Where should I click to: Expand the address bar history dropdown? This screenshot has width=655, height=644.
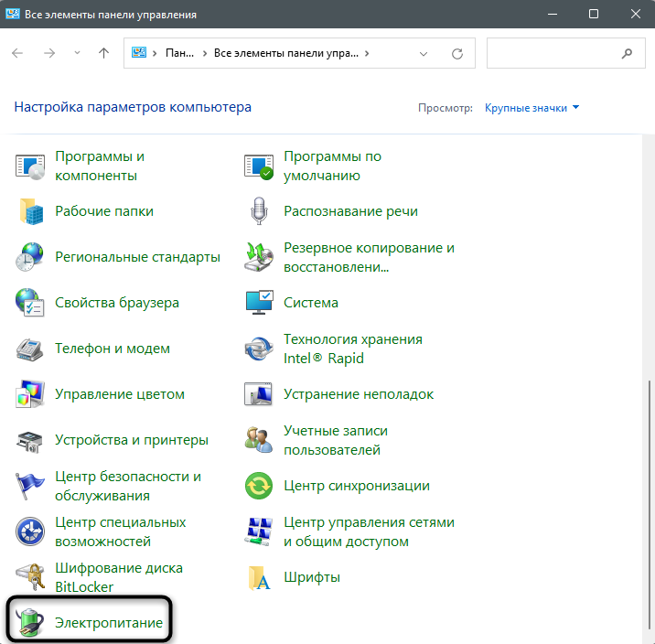[424, 54]
